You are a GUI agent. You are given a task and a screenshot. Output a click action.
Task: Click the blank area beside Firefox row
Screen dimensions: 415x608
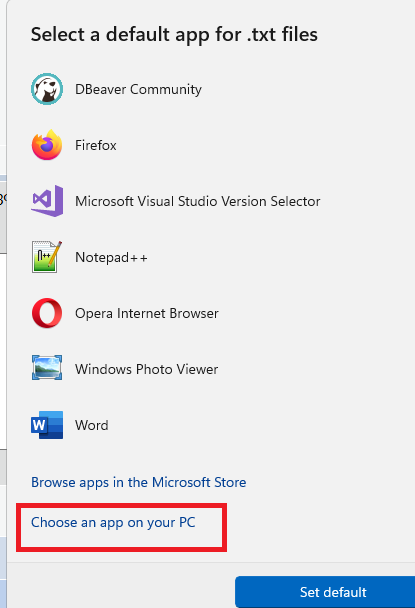point(264,145)
